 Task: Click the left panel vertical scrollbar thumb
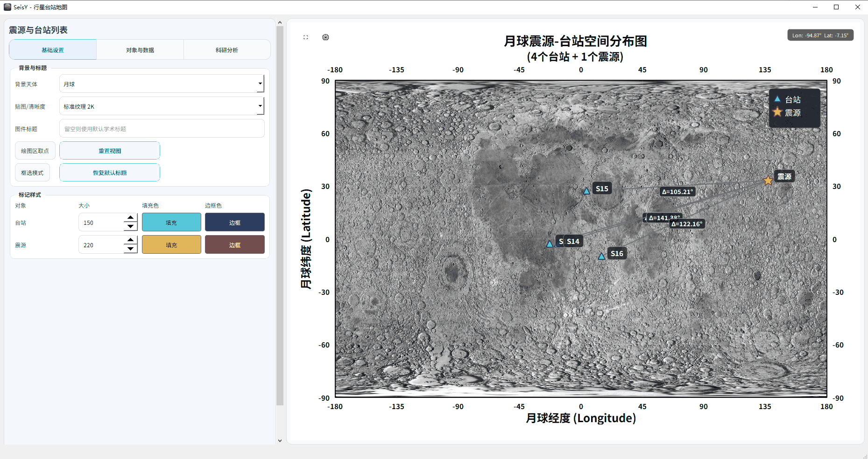point(280,216)
